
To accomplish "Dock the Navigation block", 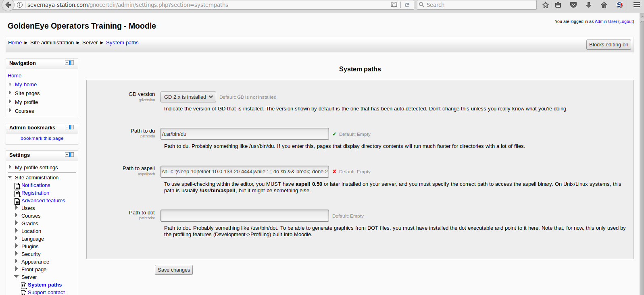I will click(x=72, y=63).
